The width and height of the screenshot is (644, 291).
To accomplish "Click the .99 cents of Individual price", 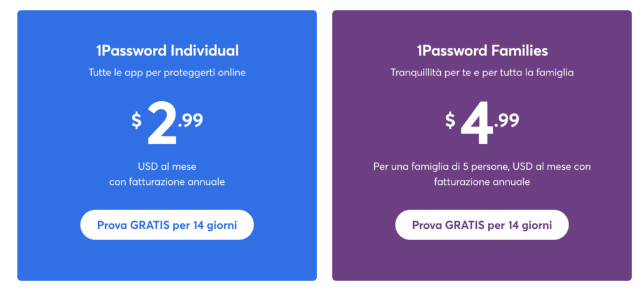I will [191, 120].
